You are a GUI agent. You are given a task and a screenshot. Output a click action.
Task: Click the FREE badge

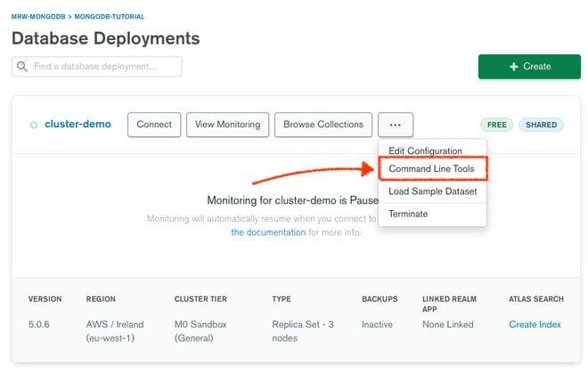click(x=496, y=125)
